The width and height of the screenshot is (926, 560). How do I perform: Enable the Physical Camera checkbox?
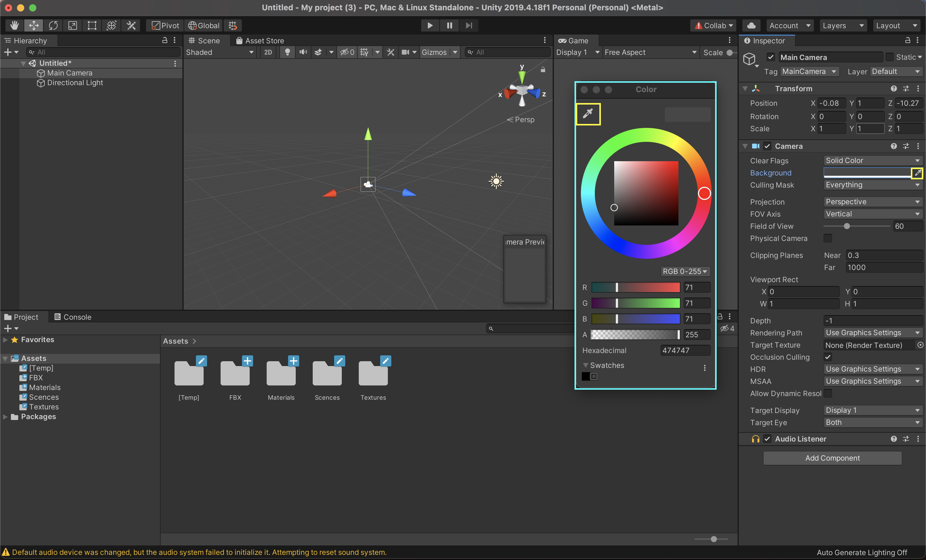pos(828,238)
